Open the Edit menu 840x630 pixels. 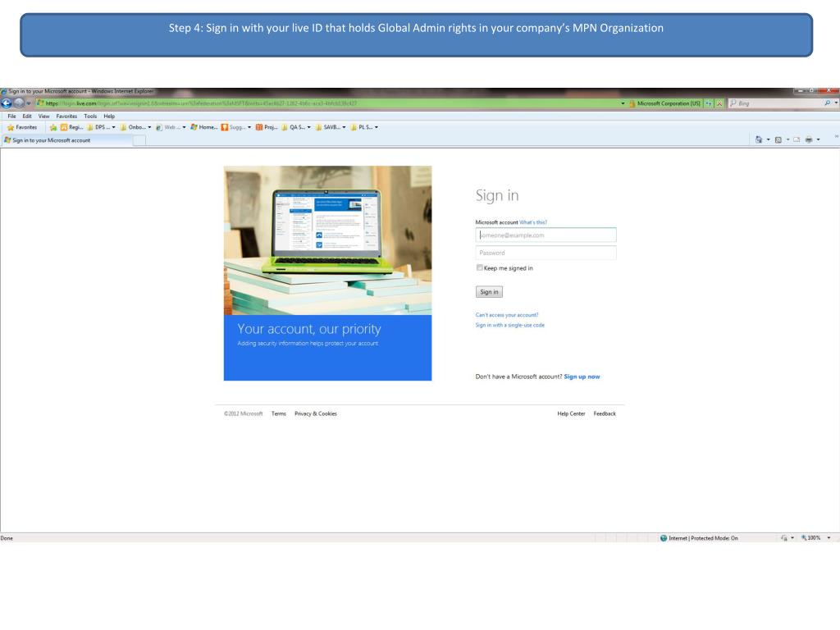[27, 116]
